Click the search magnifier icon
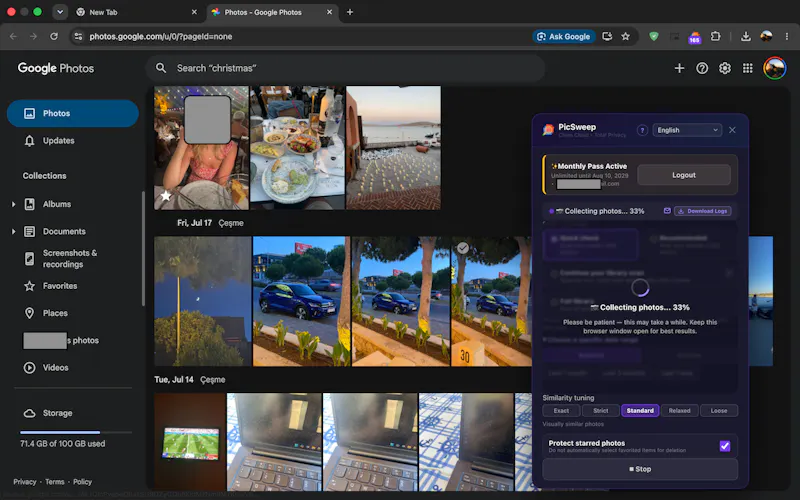This screenshot has width=800, height=500. point(161,68)
